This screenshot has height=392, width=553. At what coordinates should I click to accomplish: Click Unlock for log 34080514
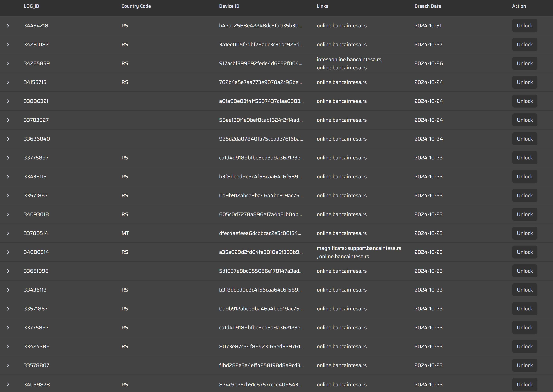click(524, 252)
